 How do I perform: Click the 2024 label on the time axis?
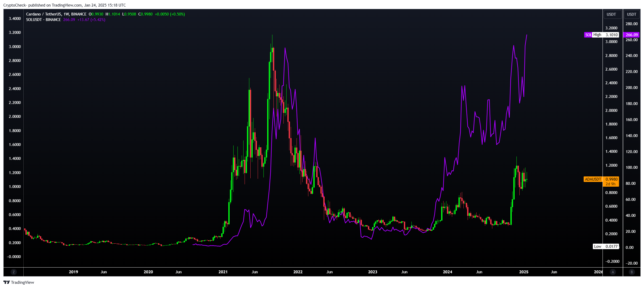point(447,272)
